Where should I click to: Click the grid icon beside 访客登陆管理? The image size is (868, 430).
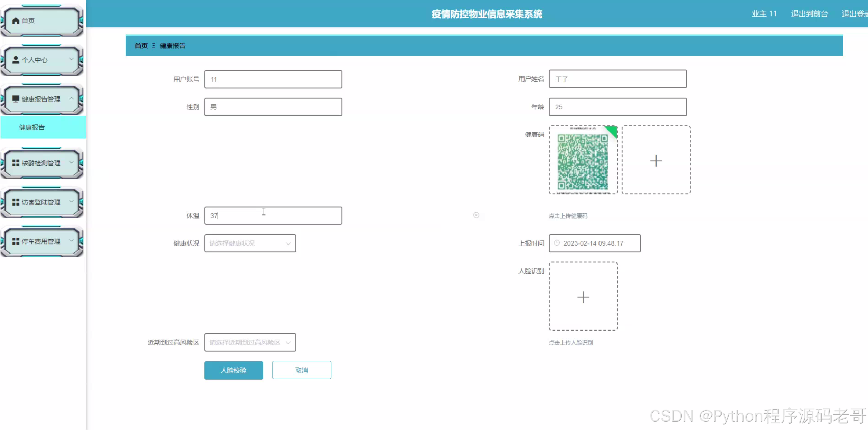point(16,202)
